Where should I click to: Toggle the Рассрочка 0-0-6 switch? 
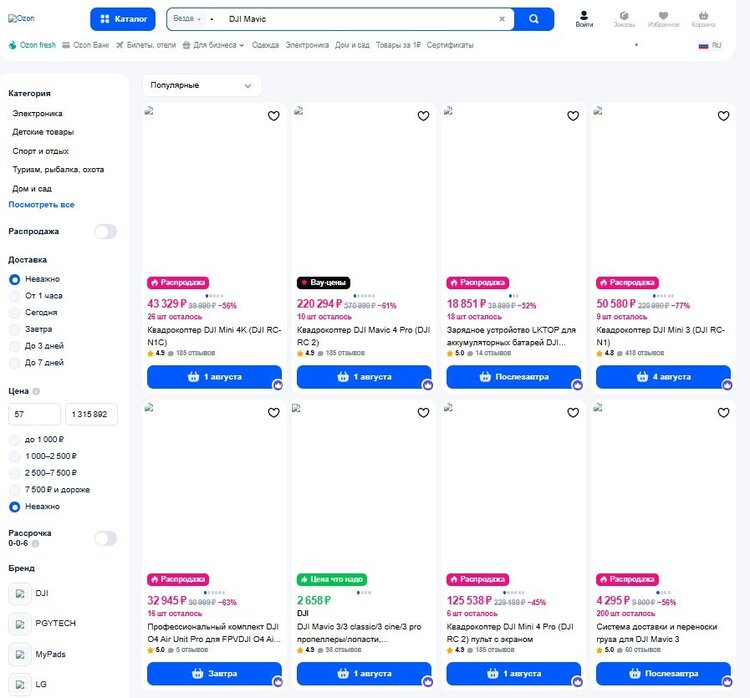point(106,538)
